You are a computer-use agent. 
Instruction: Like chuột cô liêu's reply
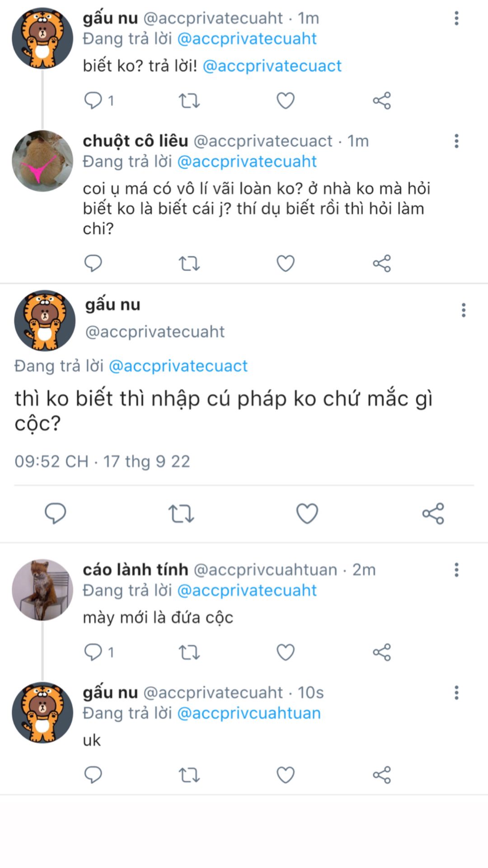click(285, 263)
